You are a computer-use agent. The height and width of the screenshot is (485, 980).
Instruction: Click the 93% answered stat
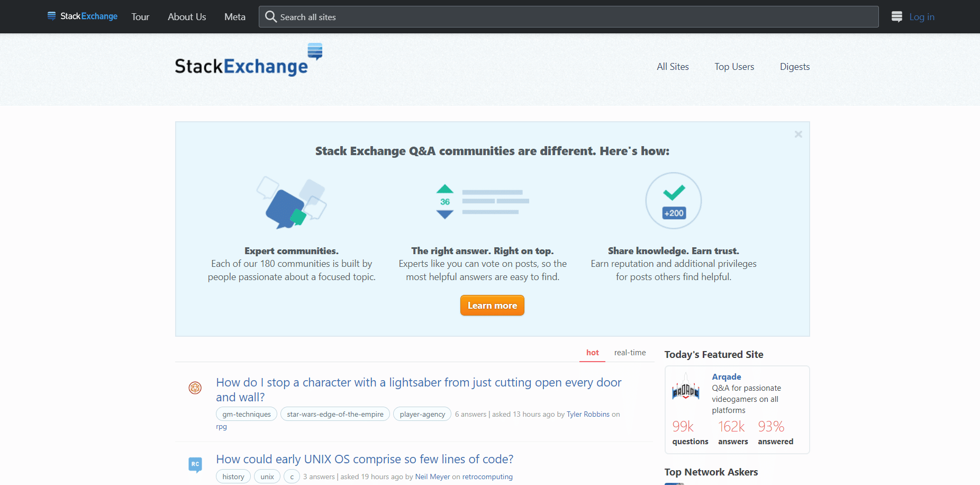coord(775,433)
